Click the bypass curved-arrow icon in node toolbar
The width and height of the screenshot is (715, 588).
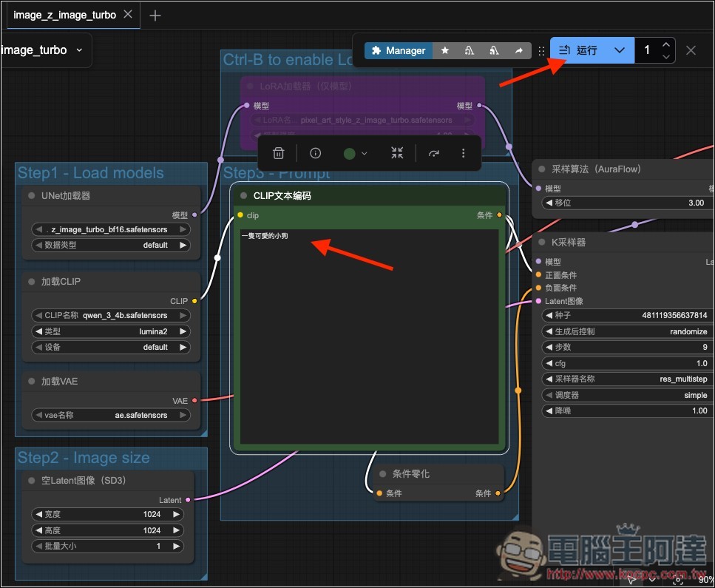pos(434,153)
